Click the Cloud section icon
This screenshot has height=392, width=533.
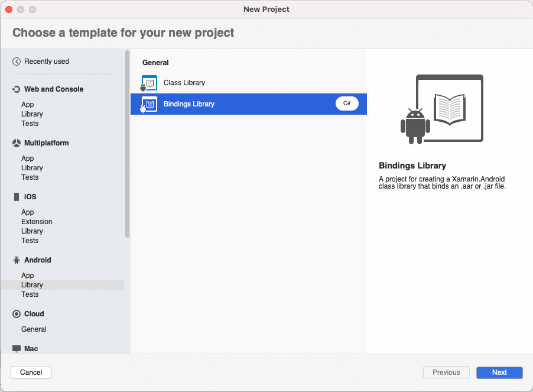pyautogui.click(x=15, y=314)
